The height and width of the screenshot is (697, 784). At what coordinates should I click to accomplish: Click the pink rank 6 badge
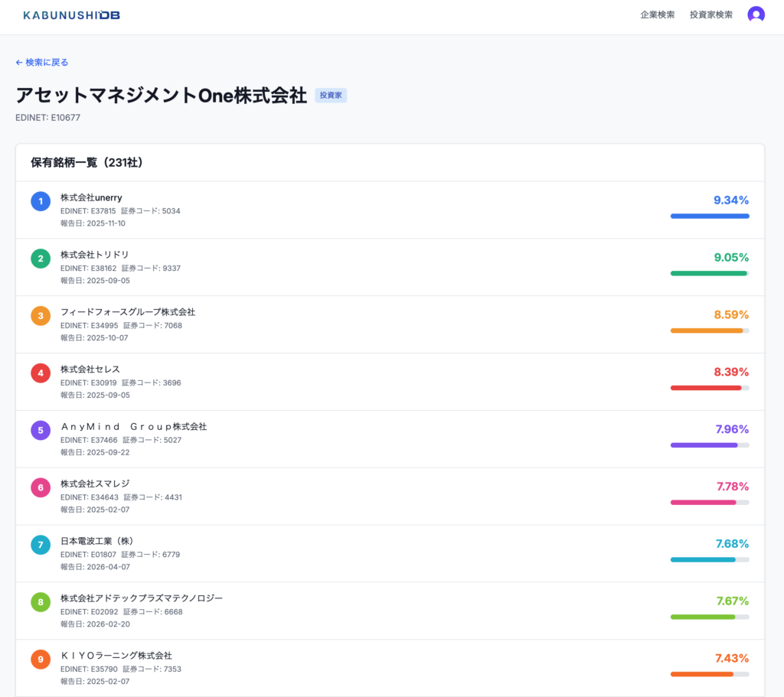click(41, 487)
